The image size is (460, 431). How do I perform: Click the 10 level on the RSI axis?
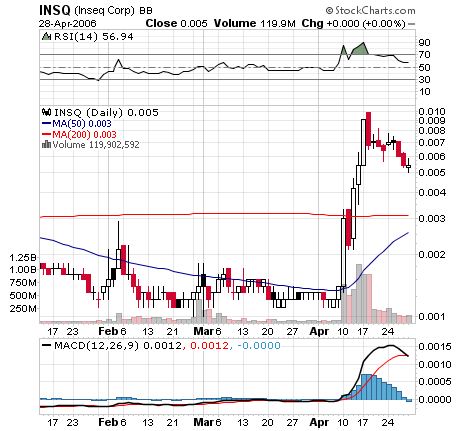pos(424,91)
